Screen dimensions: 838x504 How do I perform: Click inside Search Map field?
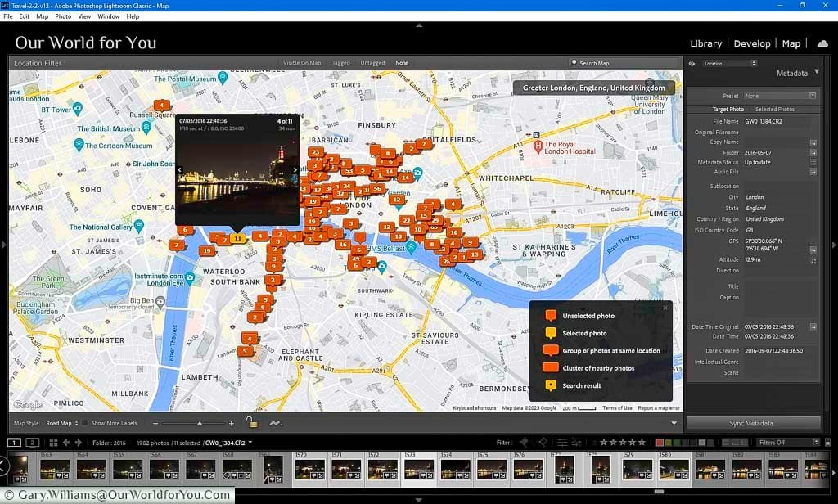coord(623,63)
